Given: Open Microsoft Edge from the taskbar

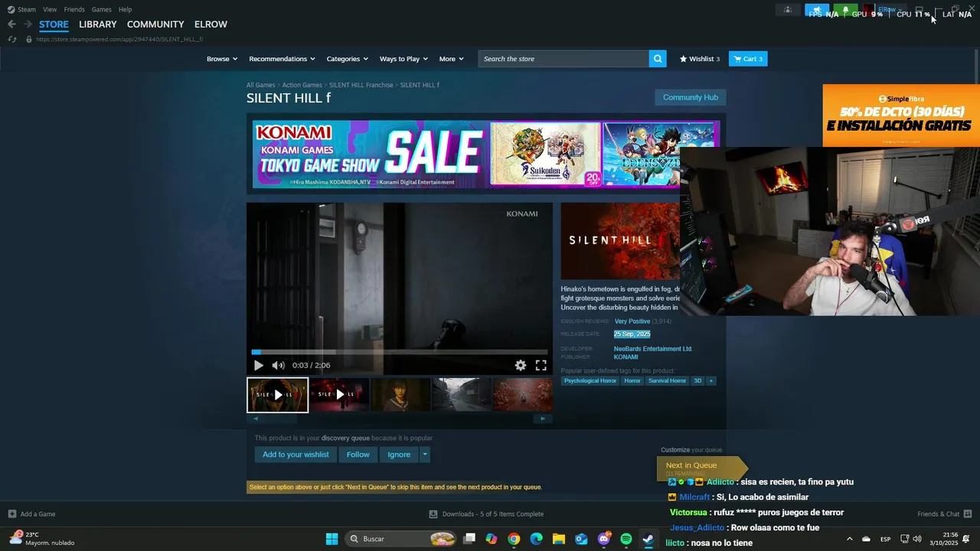Looking at the screenshot, I should coord(536,539).
